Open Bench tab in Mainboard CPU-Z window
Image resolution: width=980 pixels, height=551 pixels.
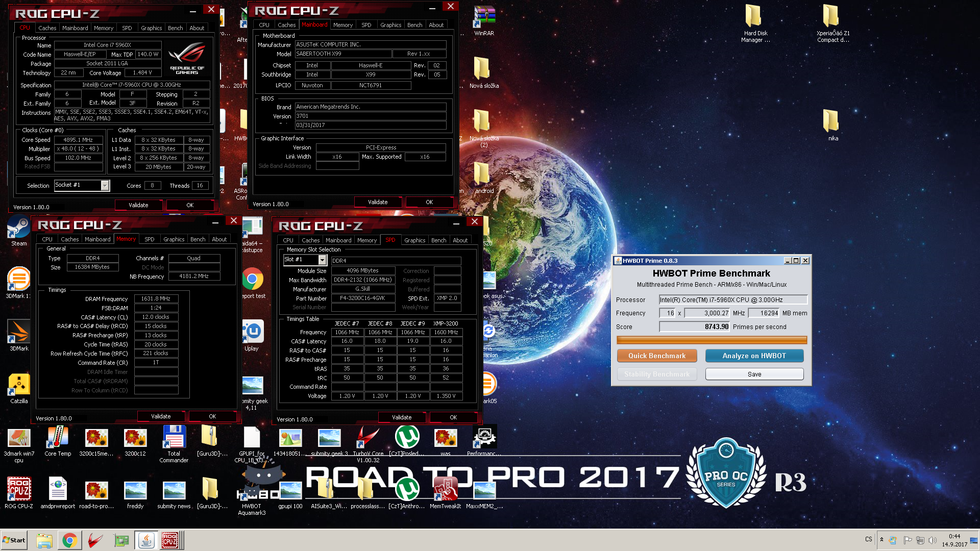(x=414, y=25)
